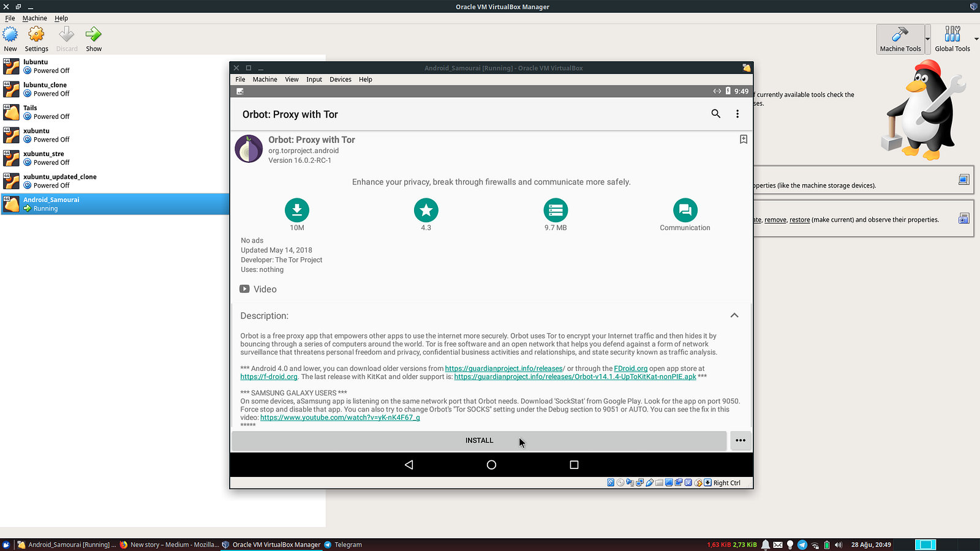Open the guardianproject.info/releases link
980x551 pixels.
[505, 369]
